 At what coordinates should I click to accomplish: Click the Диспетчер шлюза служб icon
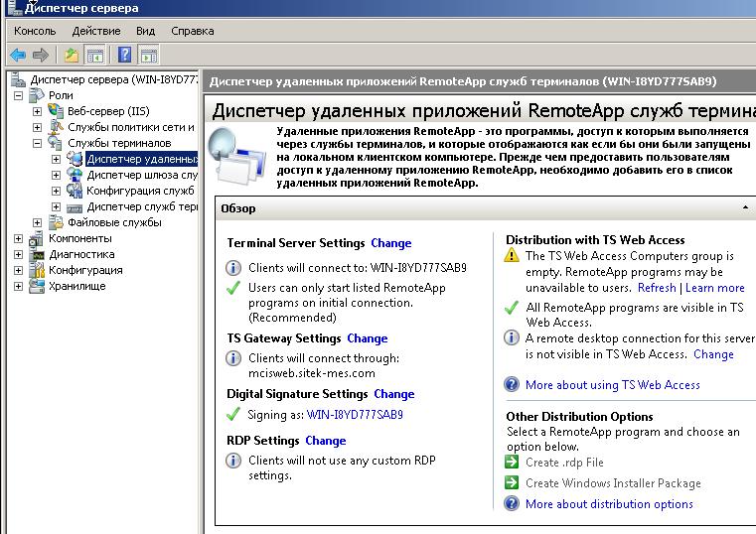coord(75,175)
